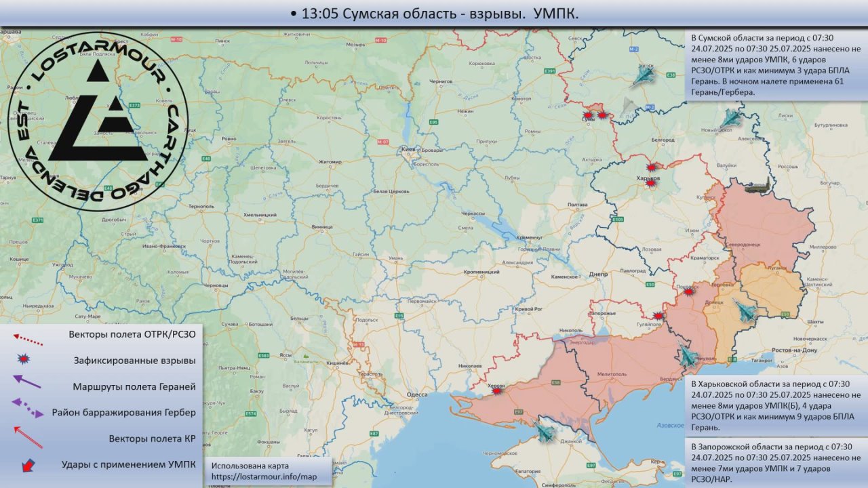
Task: Click the thin red arrow legend icon
Action: (28, 436)
